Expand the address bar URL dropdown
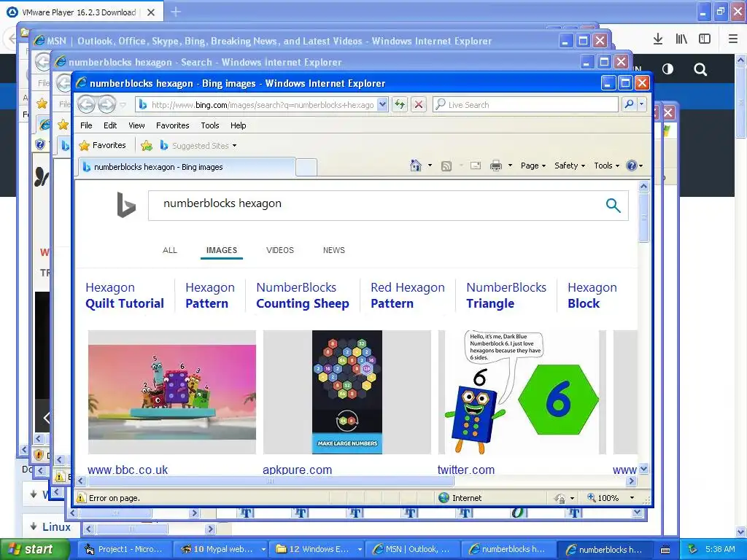The height and width of the screenshot is (560, 747). click(x=382, y=104)
